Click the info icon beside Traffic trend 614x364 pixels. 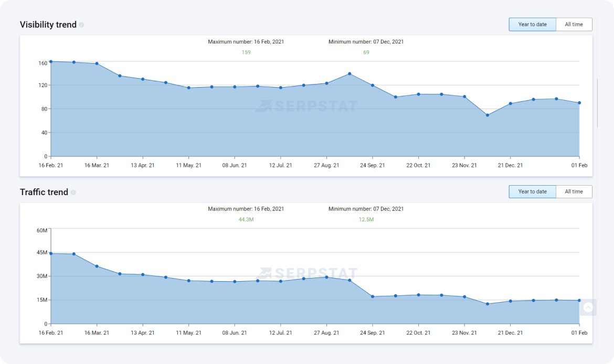(74, 192)
